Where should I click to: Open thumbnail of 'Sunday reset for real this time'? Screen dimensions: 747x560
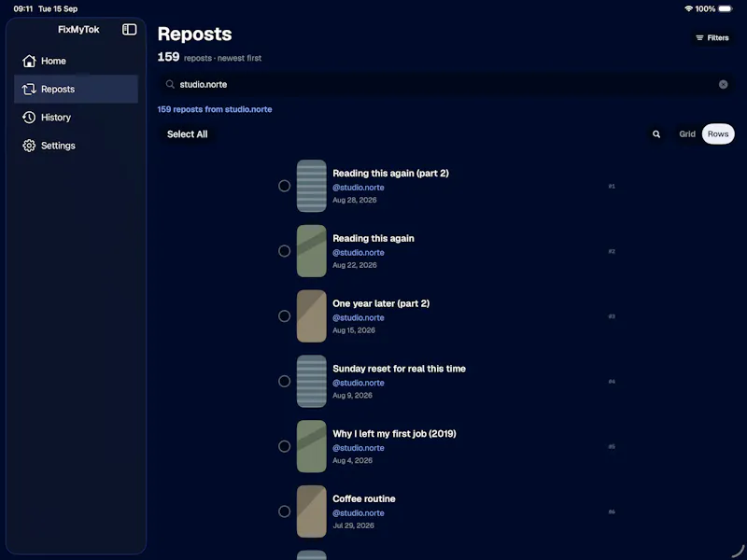click(312, 381)
